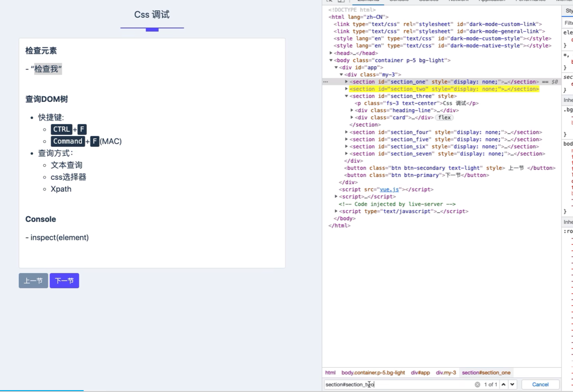The width and height of the screenshot is (573, 392).
Task: Click the CTRL key label
Action: coord(61,130)
